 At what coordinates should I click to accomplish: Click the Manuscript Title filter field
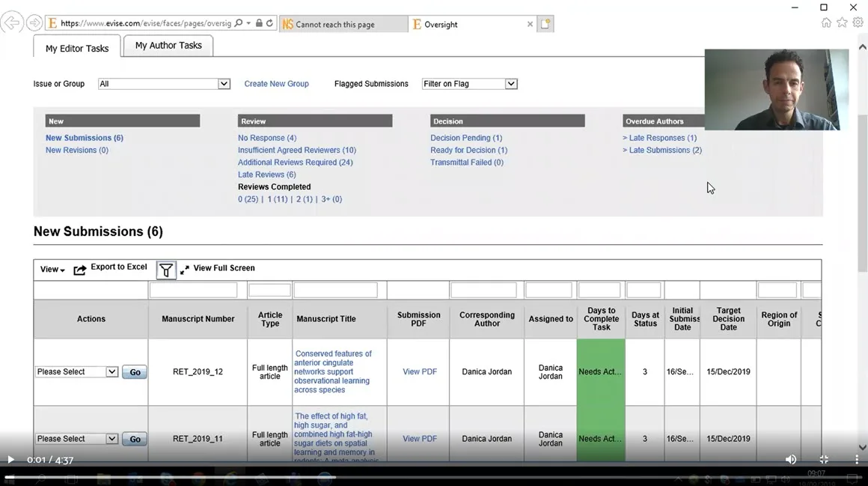coord(335,290)
